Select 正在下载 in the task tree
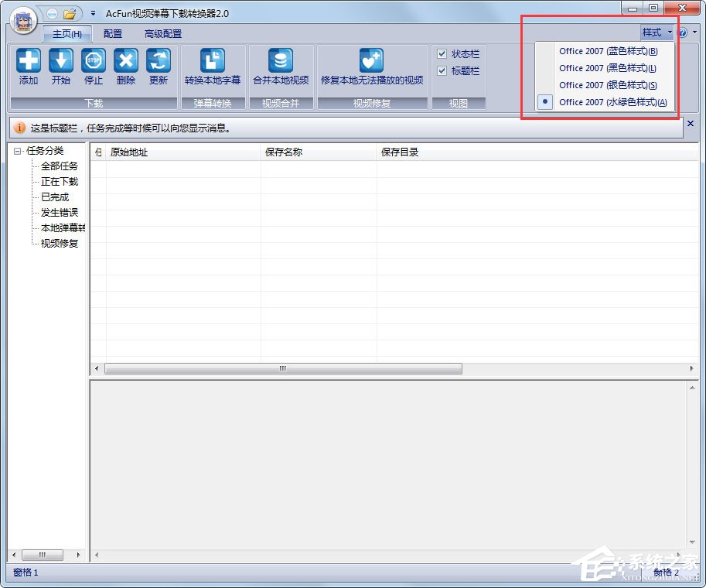The height and width of the screenshot is (588, 706). pyautogui.click(x=60, y=182)
